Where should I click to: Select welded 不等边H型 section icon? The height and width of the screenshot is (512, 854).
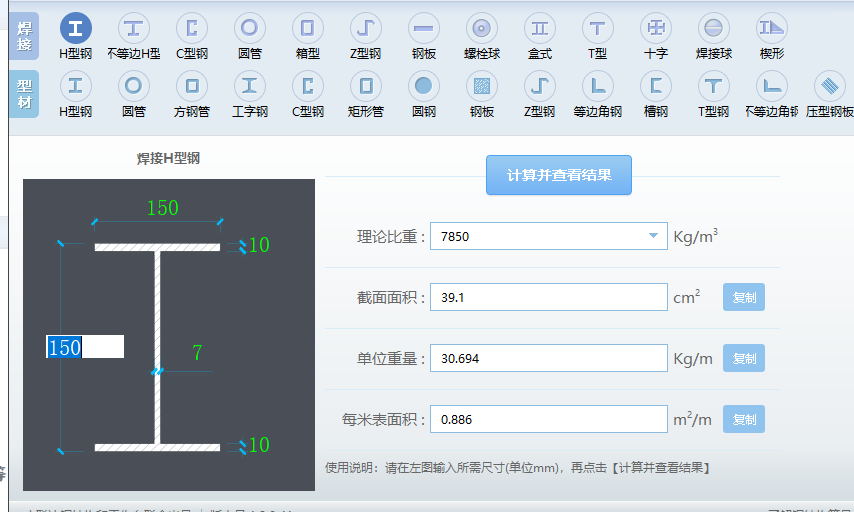(x=133, y=28)
